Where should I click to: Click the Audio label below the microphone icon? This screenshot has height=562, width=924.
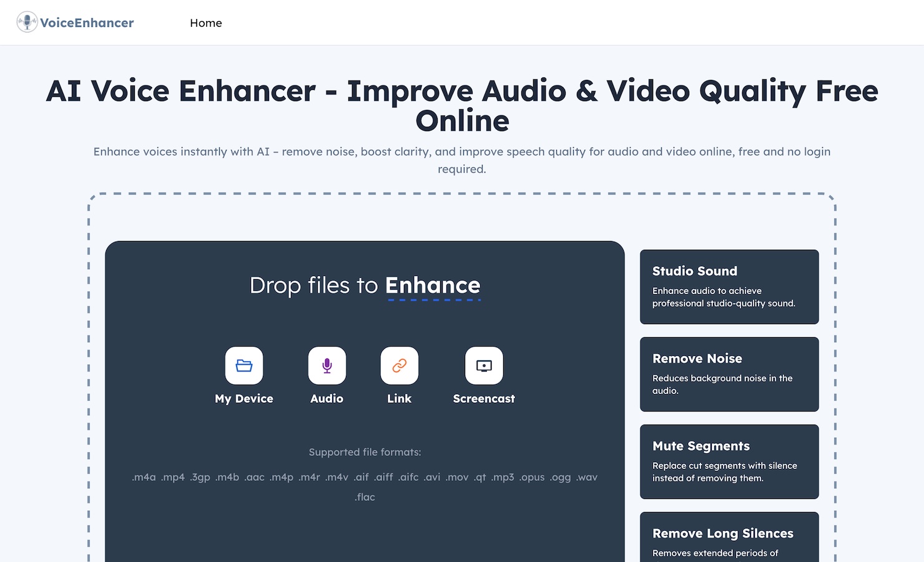327,398
